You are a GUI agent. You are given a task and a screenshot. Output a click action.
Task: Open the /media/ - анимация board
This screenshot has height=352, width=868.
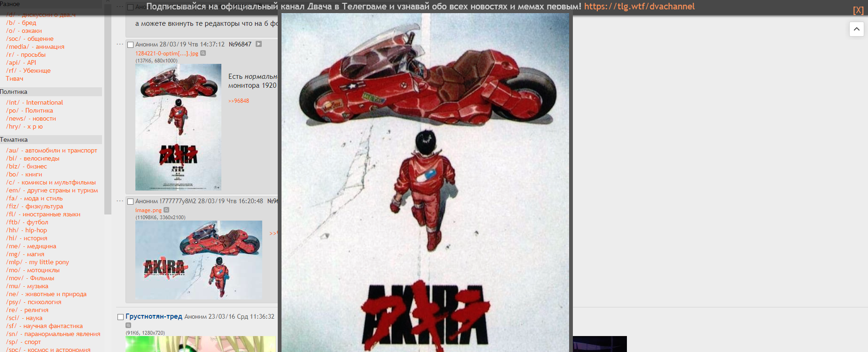(x=35, y=46)
